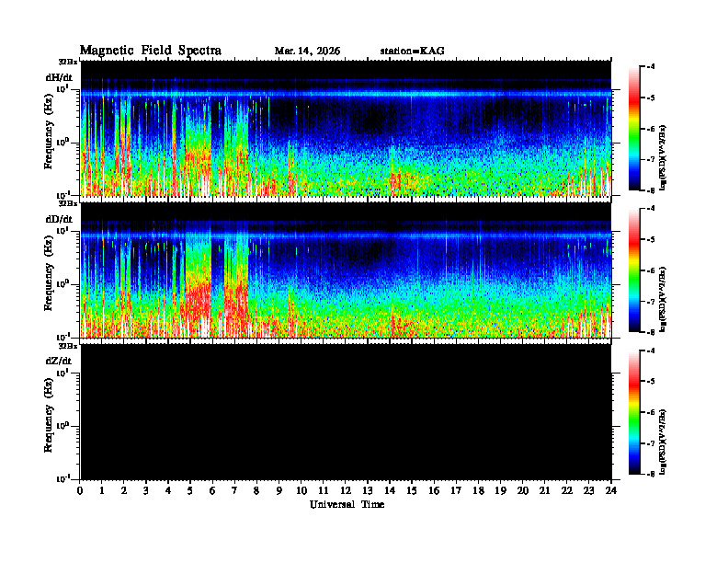Click the '-4' tick on dH/dt colorbar
The width and height of the screenshot is (728, 563).
651,67
